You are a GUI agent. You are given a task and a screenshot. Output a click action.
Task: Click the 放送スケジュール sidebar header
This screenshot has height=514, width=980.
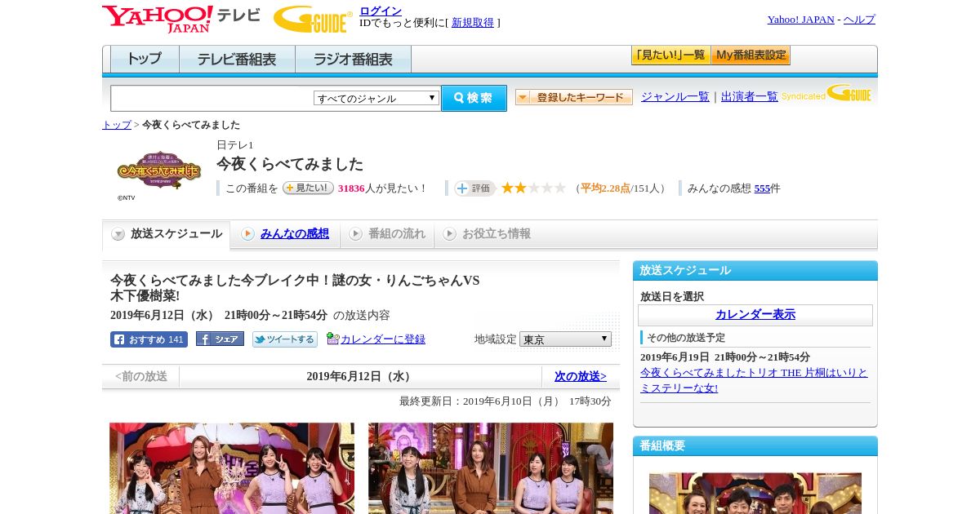point(755,270)
